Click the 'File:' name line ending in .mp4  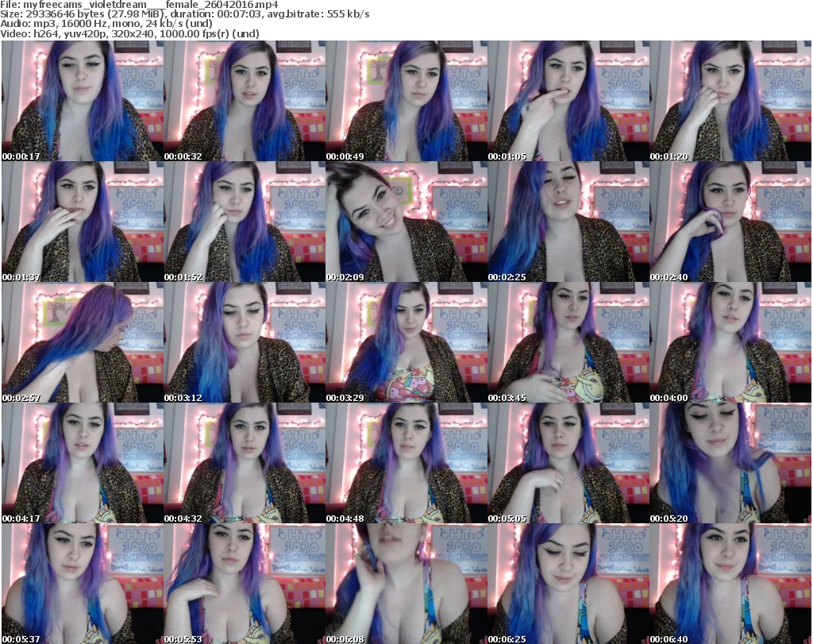pos(139,5)
